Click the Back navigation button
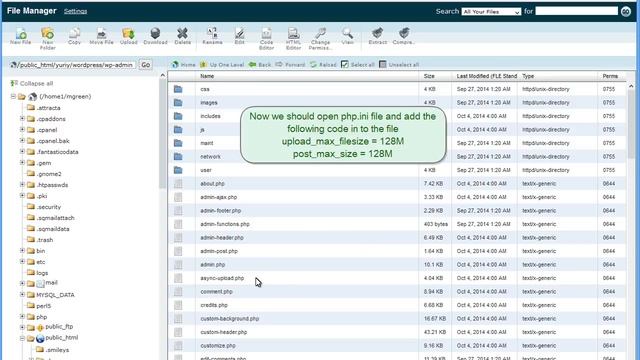This screenshot has width=640, height=360. (x=260, y=64)
